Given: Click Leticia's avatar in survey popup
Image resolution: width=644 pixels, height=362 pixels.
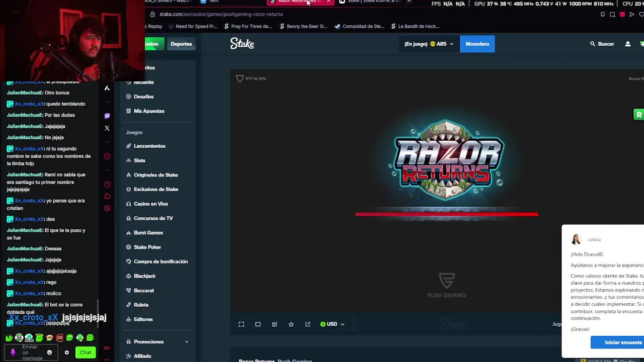Looking at the screenshot, I should (x=576, y=239).
